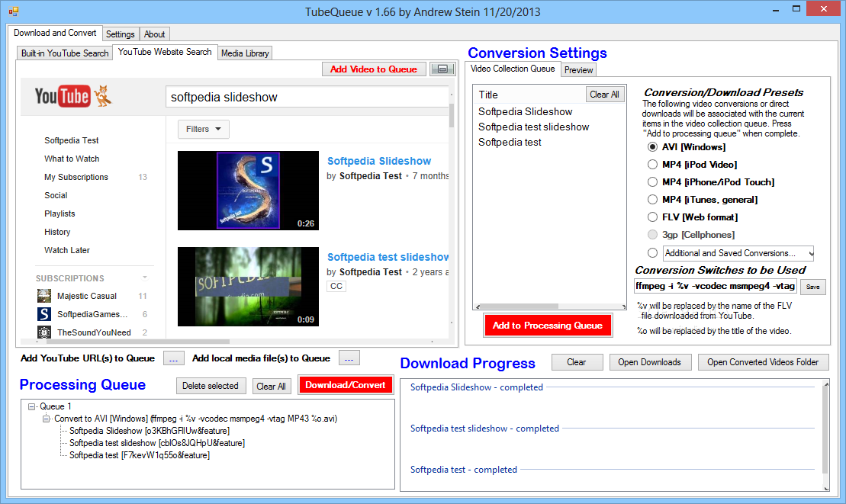The width and height of the screenshot is (846, 504).
Task: Open Social in sidebar
Action: click(56, 195)
